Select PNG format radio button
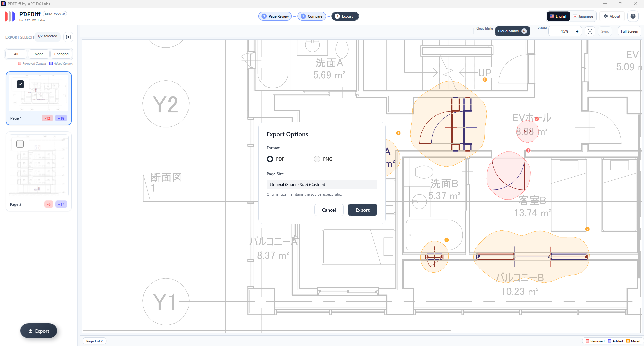Viewport: 644px width, 346px height. tap(317, 159)
